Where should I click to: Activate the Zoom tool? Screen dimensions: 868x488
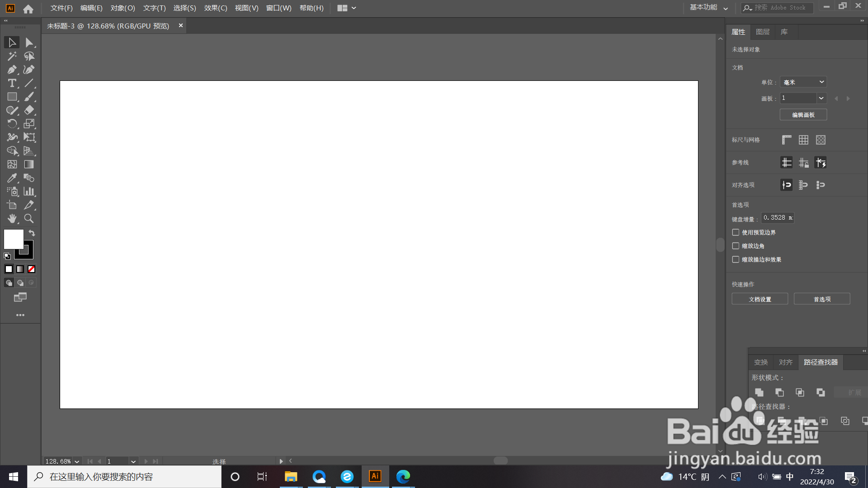[x=29, y=219]
